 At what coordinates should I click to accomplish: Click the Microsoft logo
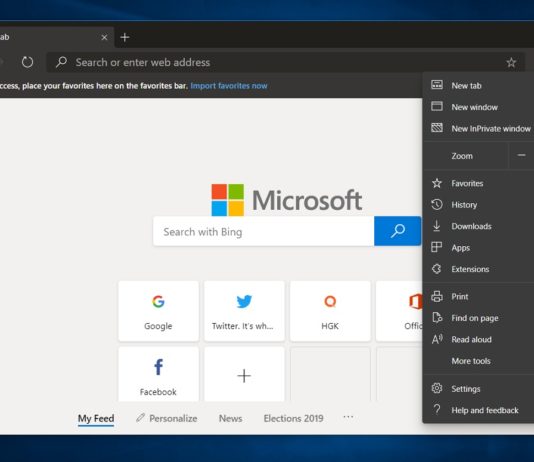pyautogui.click(x=286, y=200)
